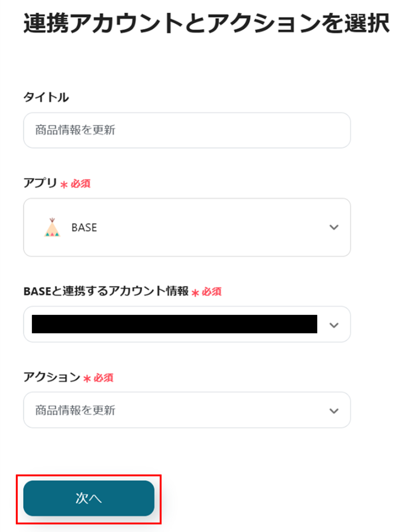
Task: Click the タイトル field label
Action: point(46,97)
